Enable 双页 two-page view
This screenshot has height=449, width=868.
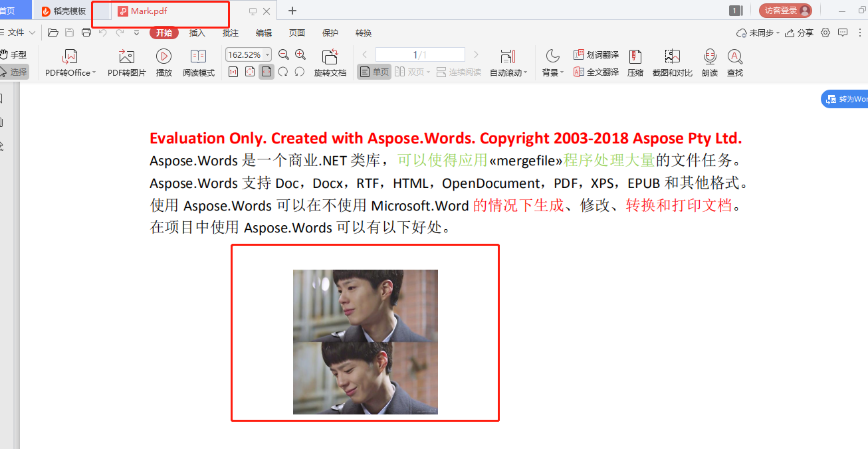click(410, 71)
